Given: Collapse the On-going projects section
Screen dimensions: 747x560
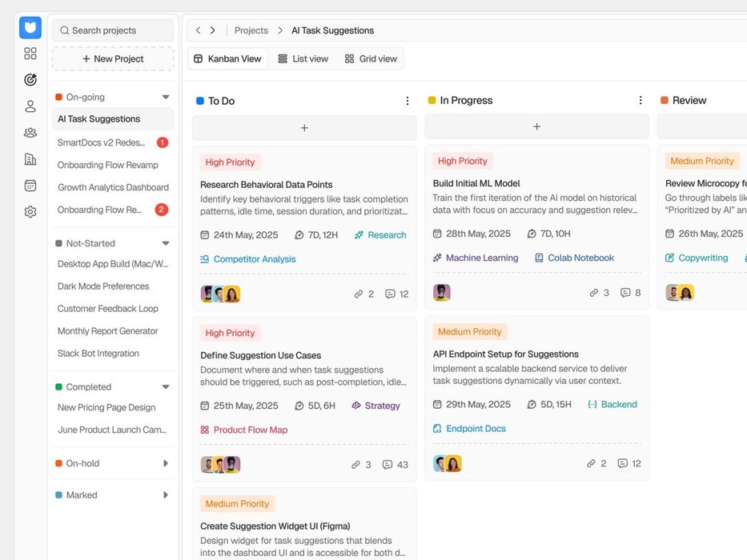Looking at the screenshot, I should pyautogui.click(x=166, y=97).
